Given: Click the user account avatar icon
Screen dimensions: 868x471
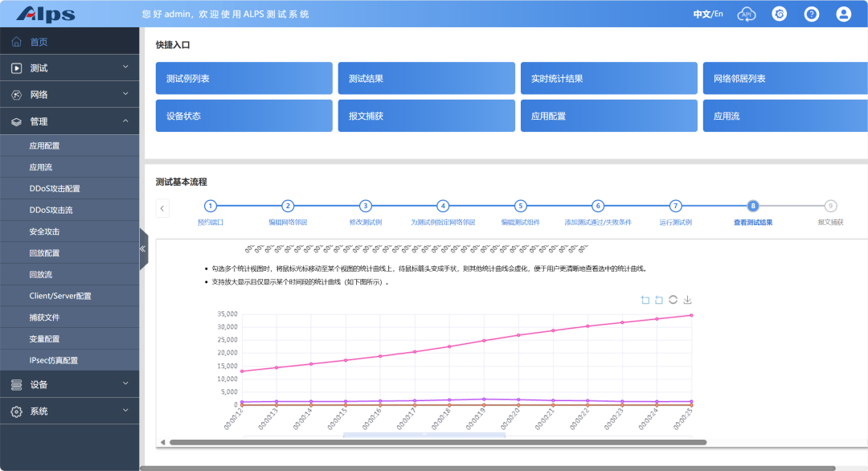Looking at the screenshot, I should 843,14.
